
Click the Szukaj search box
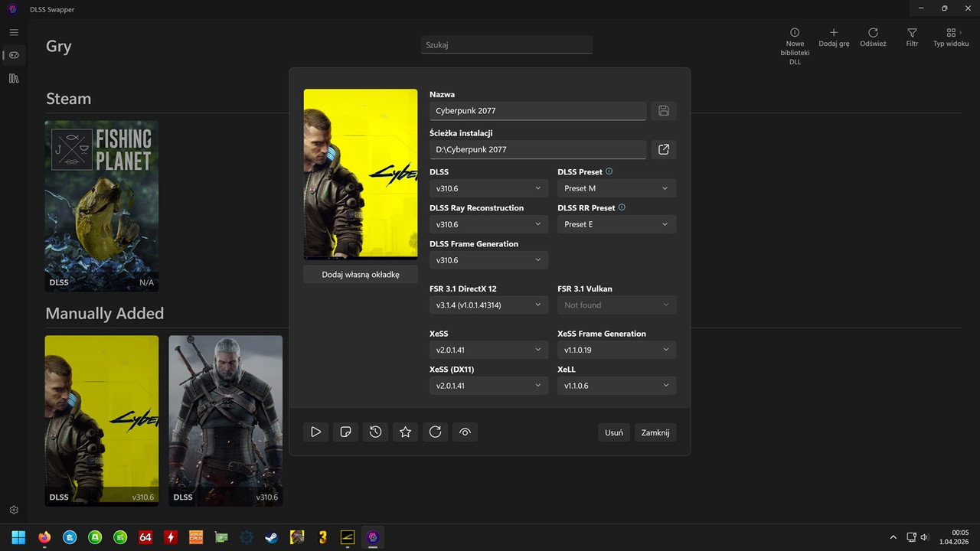[x=507, y=45]
